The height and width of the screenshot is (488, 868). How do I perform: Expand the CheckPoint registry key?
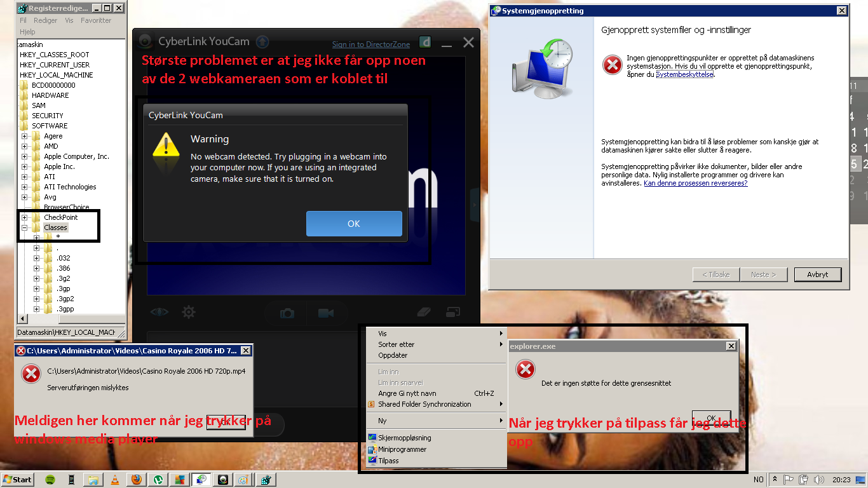[25, 217]
